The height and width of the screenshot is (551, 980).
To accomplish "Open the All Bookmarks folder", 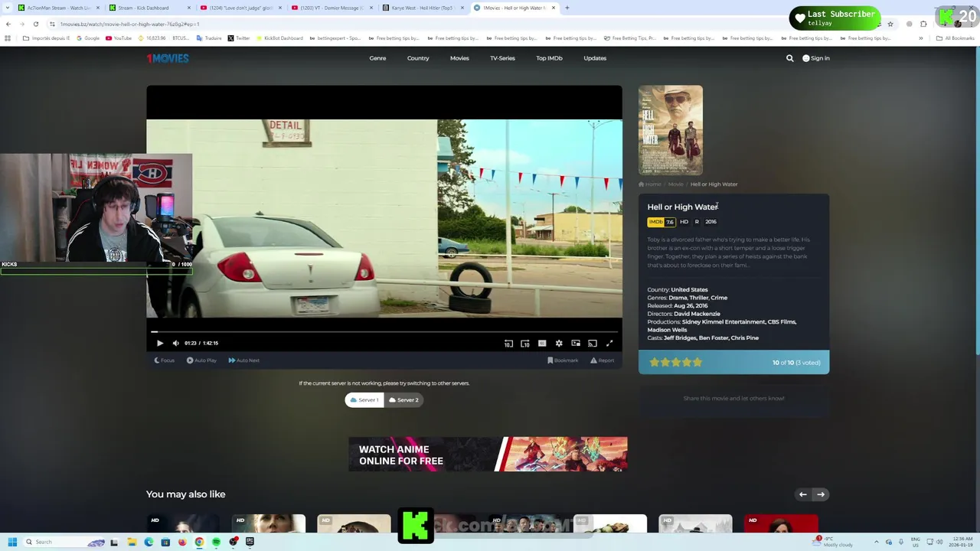I will (x=955, y=38).
